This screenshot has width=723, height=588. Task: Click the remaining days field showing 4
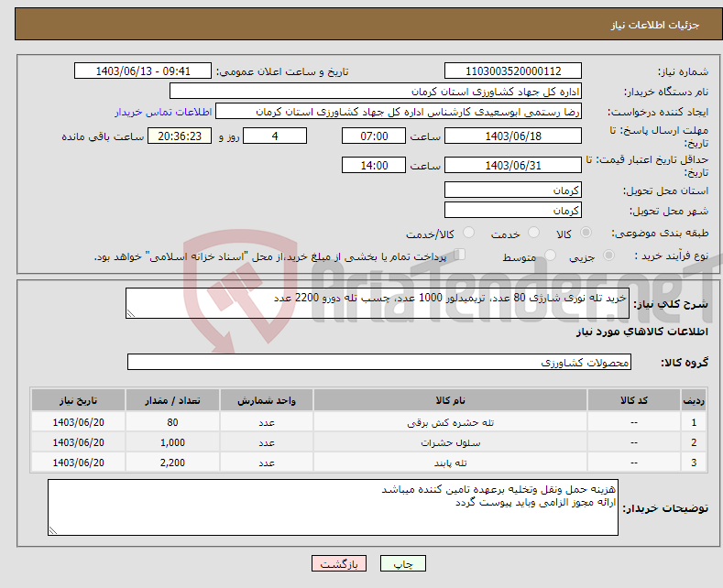tap(275, 136)
